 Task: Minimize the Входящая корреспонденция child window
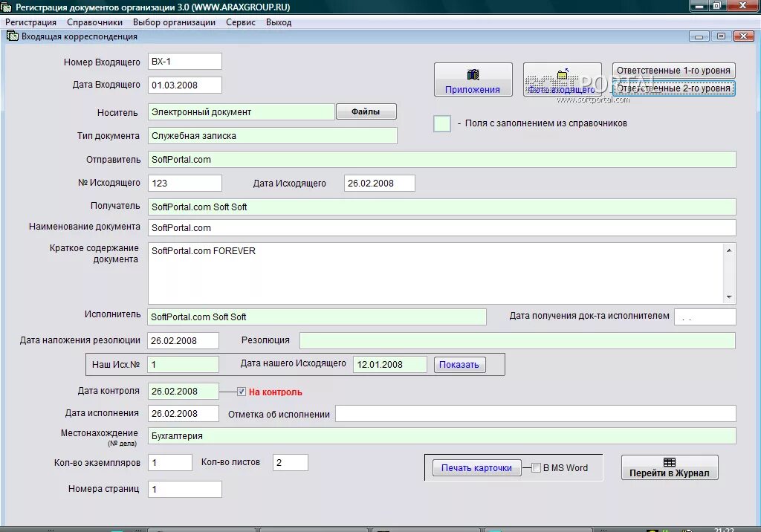[x=699, y=36]
